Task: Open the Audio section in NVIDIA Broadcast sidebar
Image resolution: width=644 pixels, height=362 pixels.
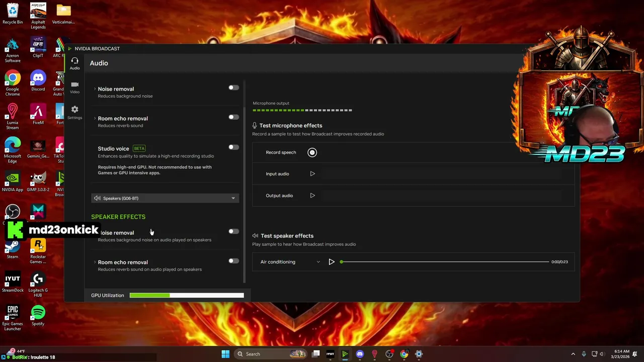Action: [x=74, y=63]
